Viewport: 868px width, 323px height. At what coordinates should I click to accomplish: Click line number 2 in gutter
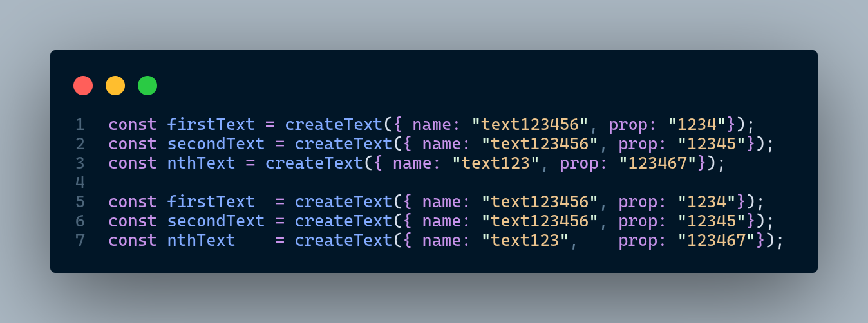point(80,143)
